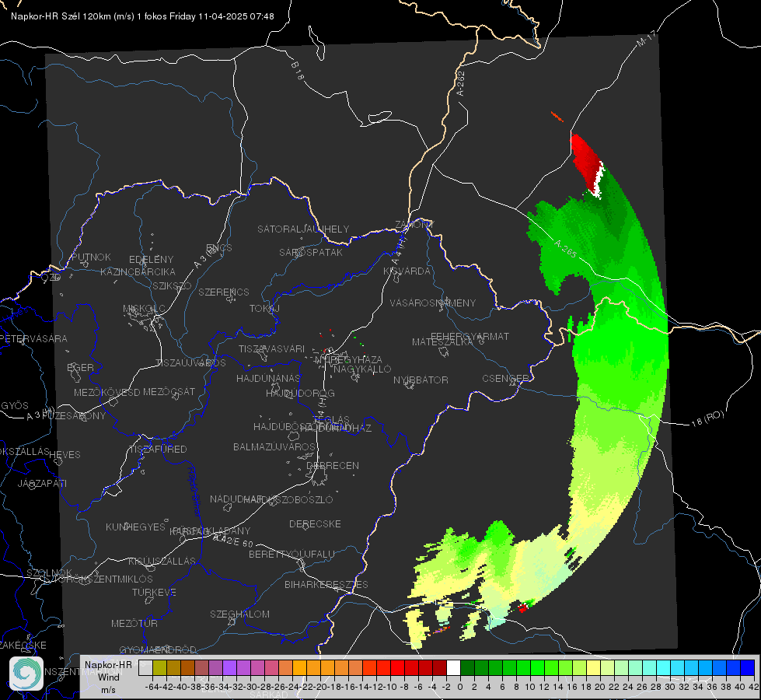The width and height of the screenshot is (761, 700).
Task: Click the SZIKSZÓ label
Action: [173, 286]
